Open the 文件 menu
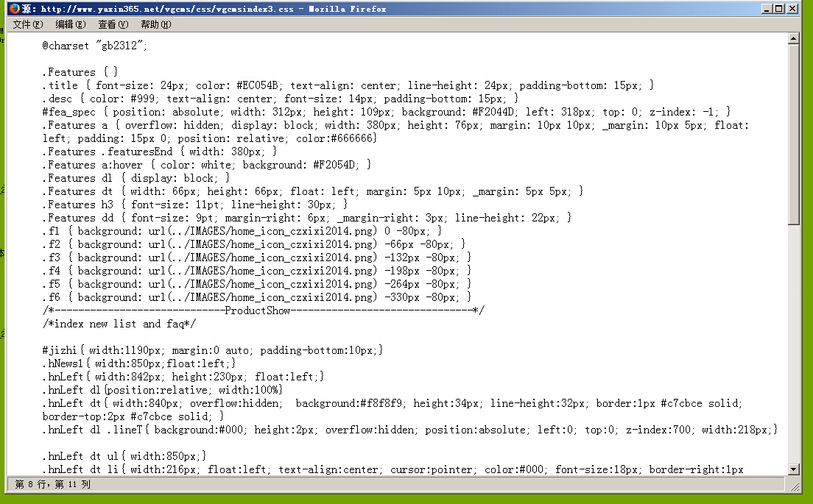The width and height of the screenshot is (813, 504). coord(28,24)
